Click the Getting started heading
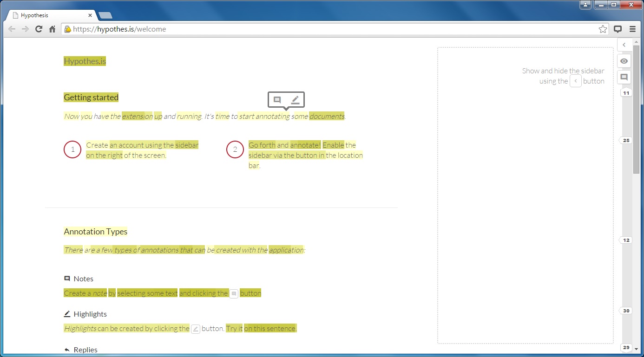 tap(91, 97)
